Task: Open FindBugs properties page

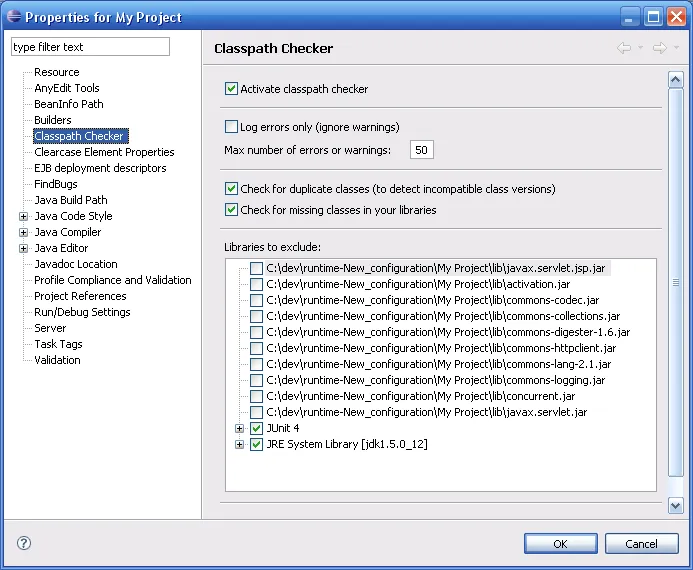Action: (x=56, y=184)
